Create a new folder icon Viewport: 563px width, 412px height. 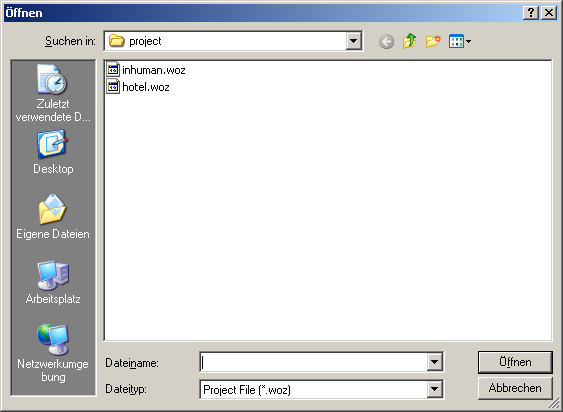click(x=433, y=41)
